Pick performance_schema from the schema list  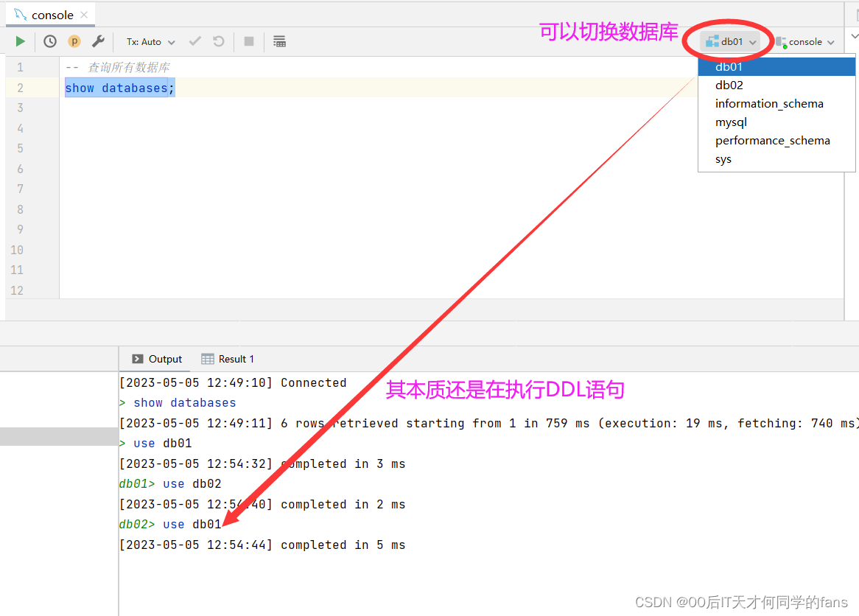[772, 141]
